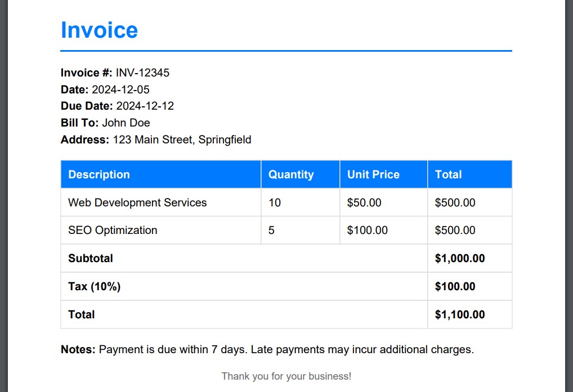573x392 pixels.
Task: Click the $100.00 unit price for SEO
Action: coord(384,231)
